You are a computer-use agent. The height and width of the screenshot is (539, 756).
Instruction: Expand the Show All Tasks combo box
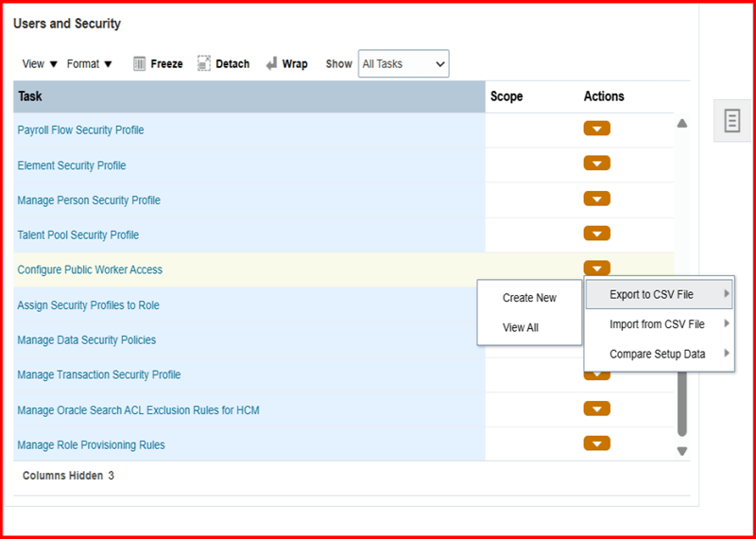[x=403, y=64]
